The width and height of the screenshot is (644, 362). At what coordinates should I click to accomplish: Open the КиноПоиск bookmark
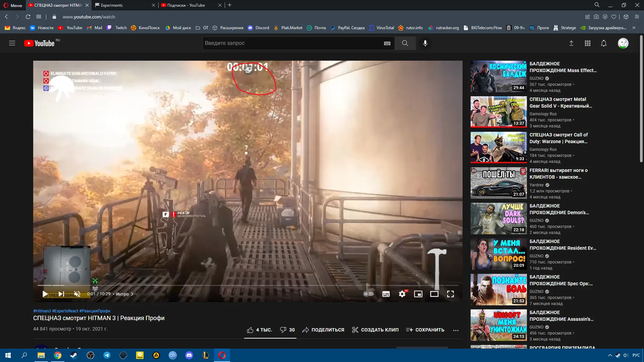[x=145, y=28]
